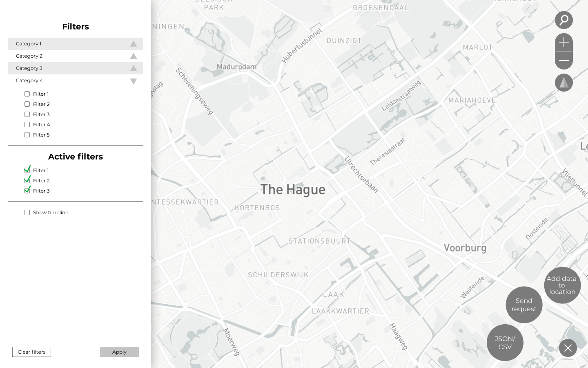Click the Theresiastraat road label
This screenshot has width=588, height=368.
point(388,152)
